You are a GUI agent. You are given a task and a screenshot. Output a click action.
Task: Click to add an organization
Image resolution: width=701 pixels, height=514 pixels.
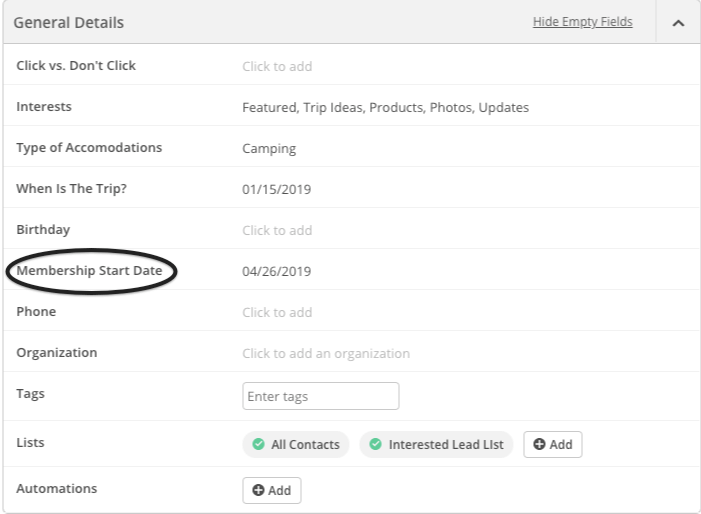click(x=325, y=353)
